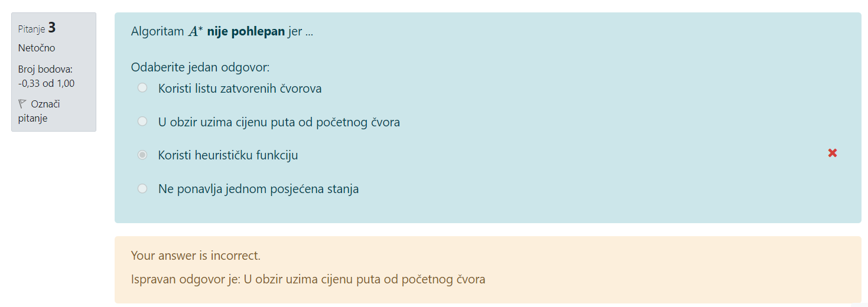Click the question number 3 heading
868x307 pixels.
(52, 28)
